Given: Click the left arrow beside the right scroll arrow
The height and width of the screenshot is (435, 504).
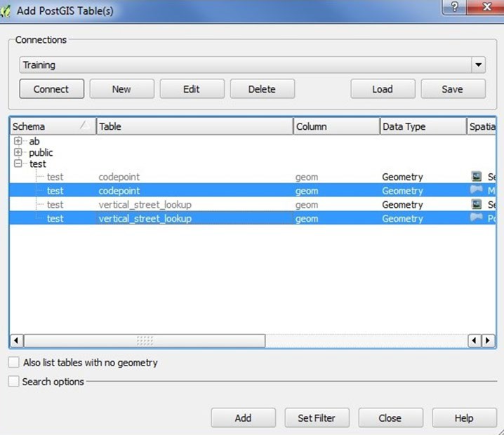Looking at the screenshot, I should 475,340.
